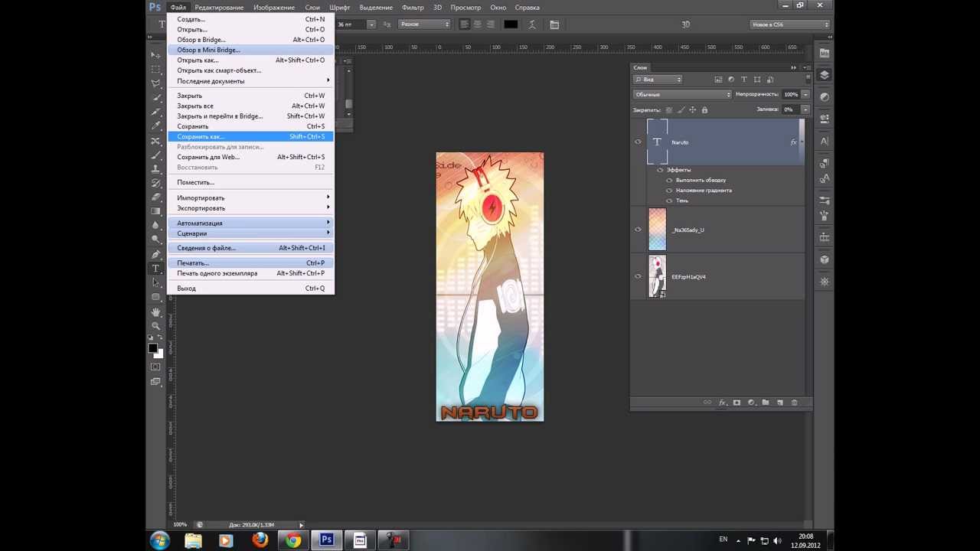Viewport: 980px width, 551px height.
Task: Open the Фильтр menu
Action: (x=413, y=7)
